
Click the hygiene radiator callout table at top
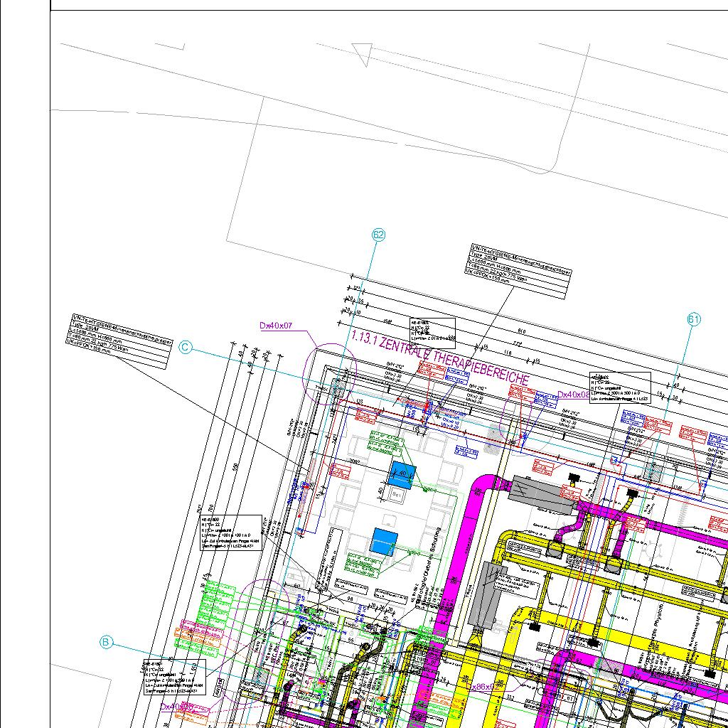coord(520,272)
